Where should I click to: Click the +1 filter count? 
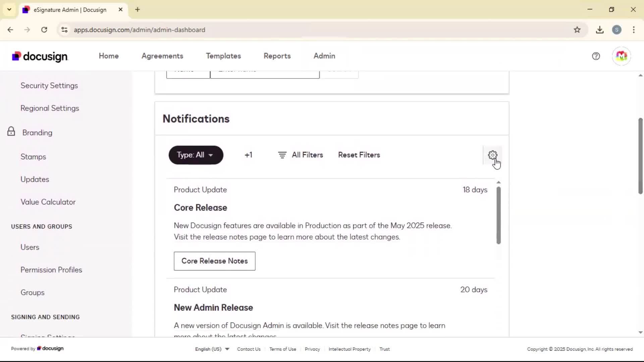[248, 155]
